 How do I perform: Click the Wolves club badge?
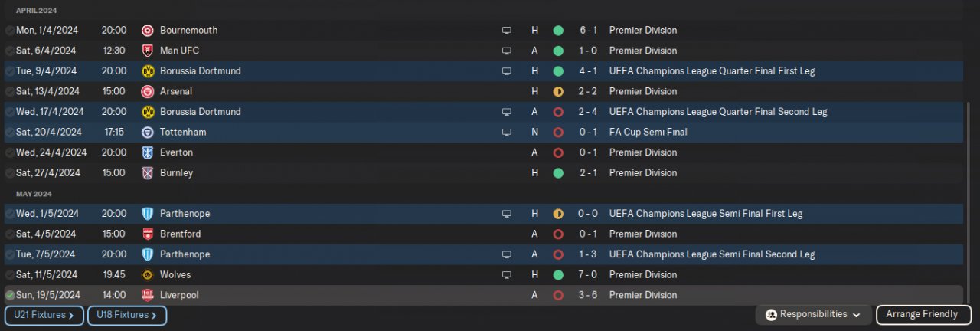[x=148, y=275]
